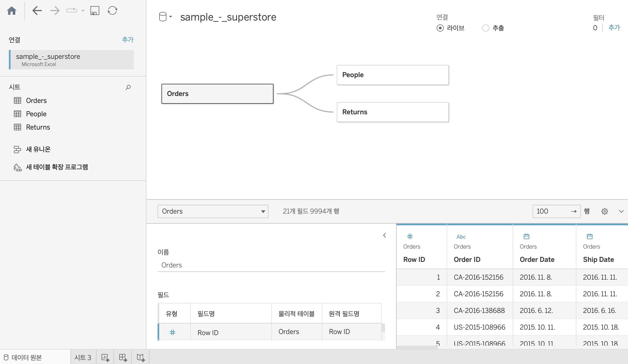Image resolution: width=628 pixels, height=364 pixels.
Task: Click the refresh data source icon
Action: [x=112, y=11]
